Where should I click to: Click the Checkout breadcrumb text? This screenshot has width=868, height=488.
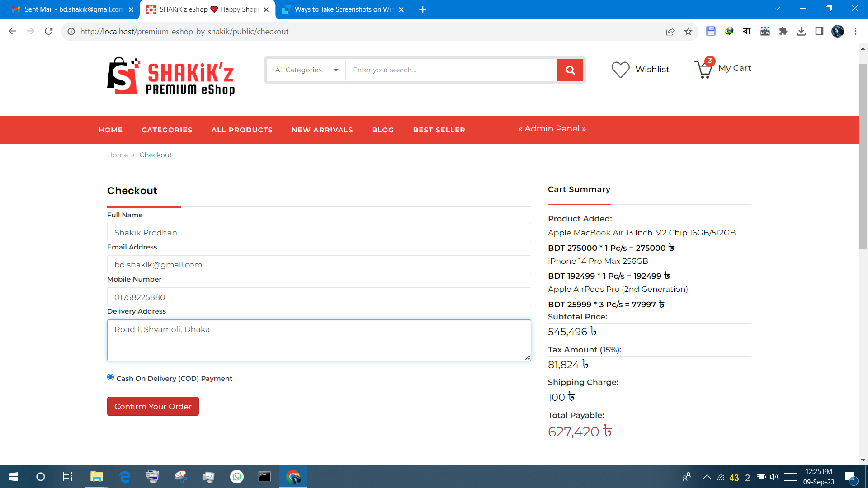point(156,155)
